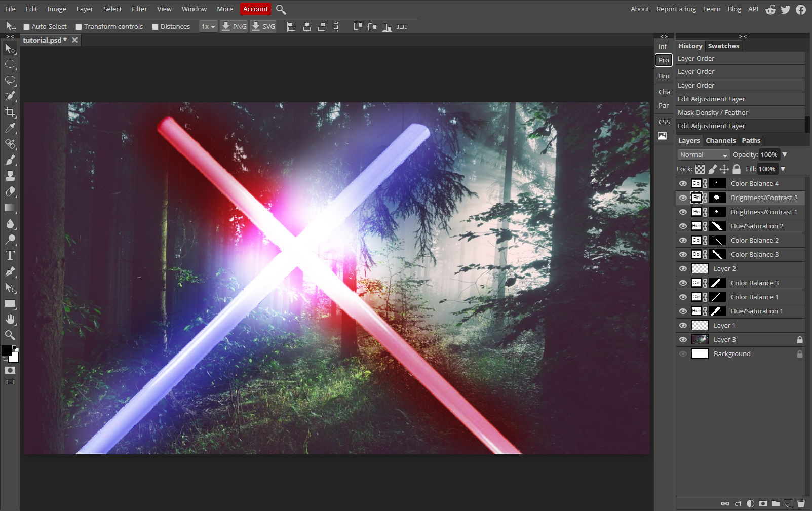Select the Pen tool
Image resolution: width=812 pixels, height=511 pixels.
pos(10,271)
